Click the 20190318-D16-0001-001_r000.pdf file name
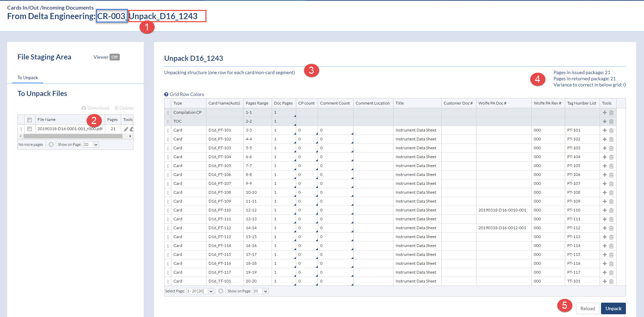The image size is (644, 317). click(x=70, y=129)
